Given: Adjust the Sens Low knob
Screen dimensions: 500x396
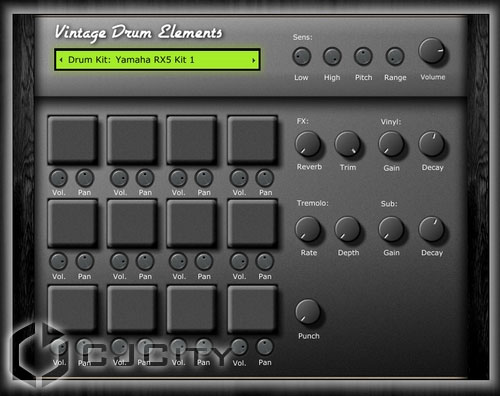Looking at the screenshot, I should [x=302, y=56].
